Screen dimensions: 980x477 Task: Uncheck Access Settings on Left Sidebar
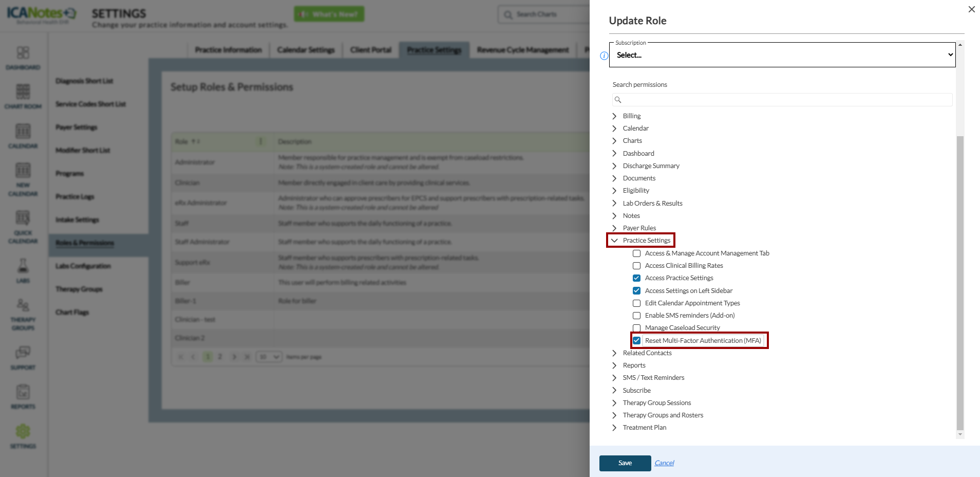[x=636, y=291]
